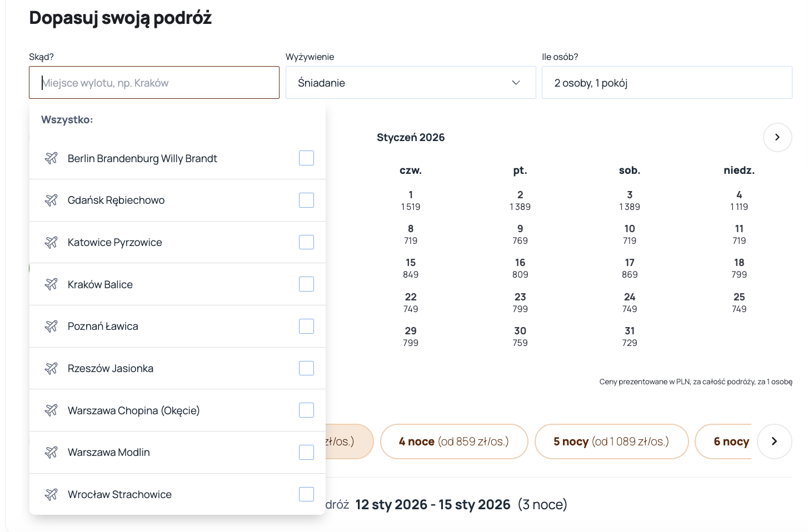Click the airplane icon beside Poznań Ławica

click(51, 326)
